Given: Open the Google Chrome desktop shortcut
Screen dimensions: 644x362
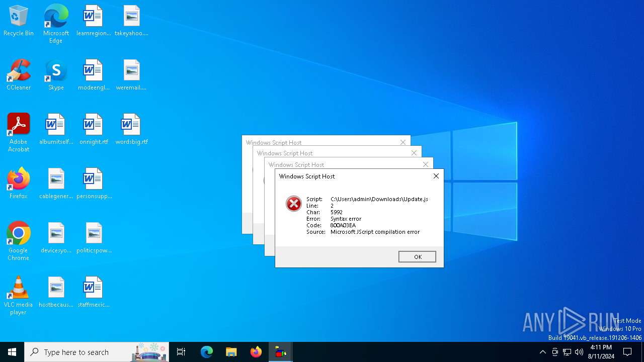Looking at the screenshot, I should point(19,241).
